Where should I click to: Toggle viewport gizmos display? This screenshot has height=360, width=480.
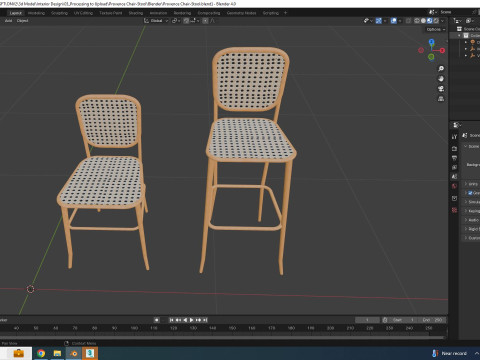[378, 21]
